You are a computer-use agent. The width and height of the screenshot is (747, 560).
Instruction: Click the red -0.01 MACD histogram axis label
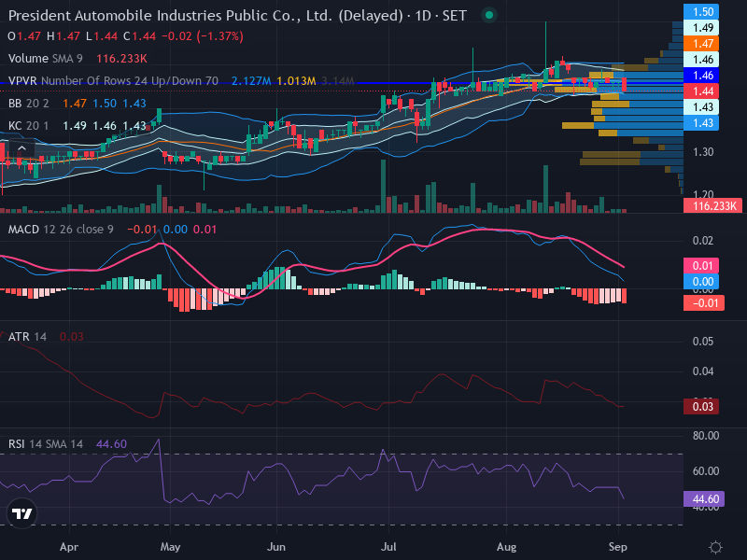tap(704, 302)
